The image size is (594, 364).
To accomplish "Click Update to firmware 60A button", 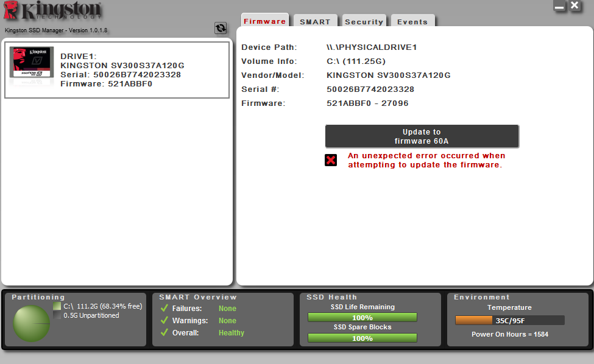I will click(x=422, y=136).
